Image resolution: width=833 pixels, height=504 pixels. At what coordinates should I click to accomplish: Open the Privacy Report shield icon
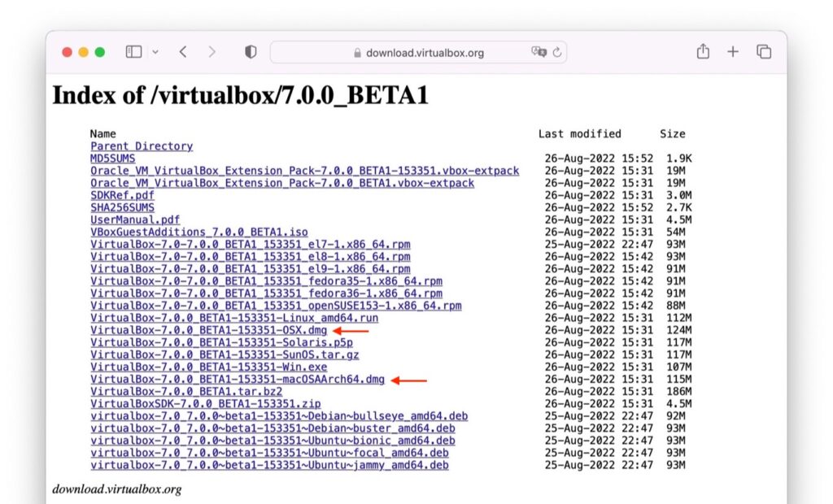coord(250,51)
